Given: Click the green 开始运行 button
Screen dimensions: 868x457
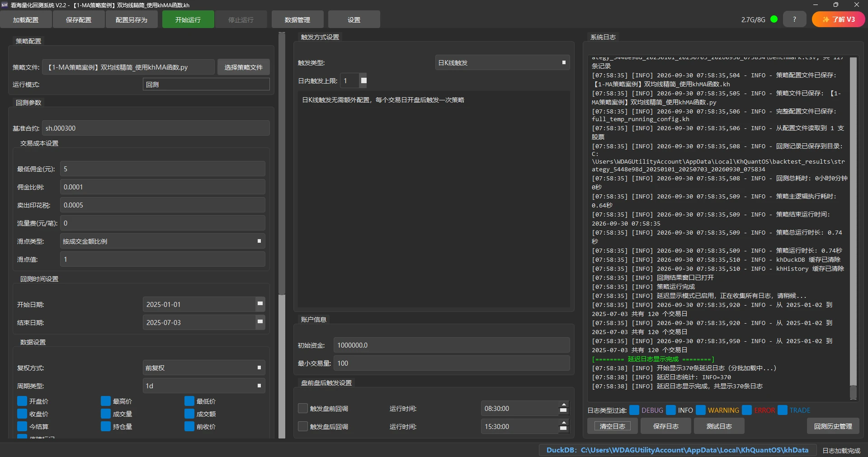Looking at the screenshot, I should pos(188,19).
